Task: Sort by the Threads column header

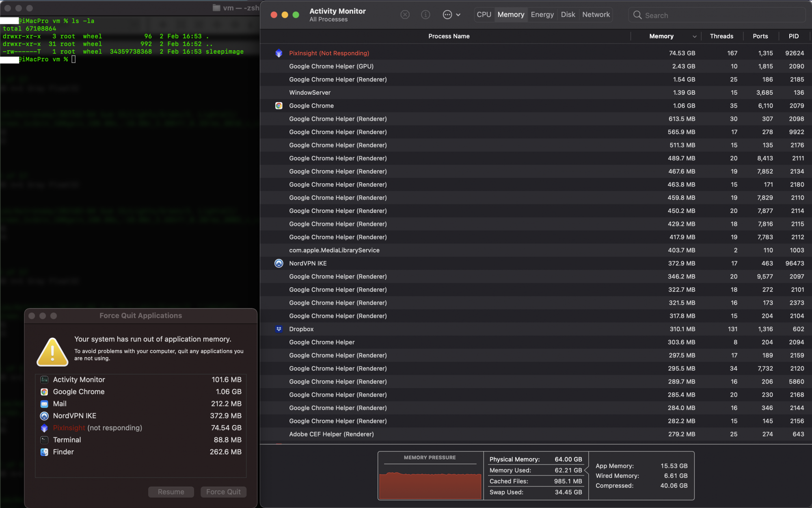Action: point(721,36)
